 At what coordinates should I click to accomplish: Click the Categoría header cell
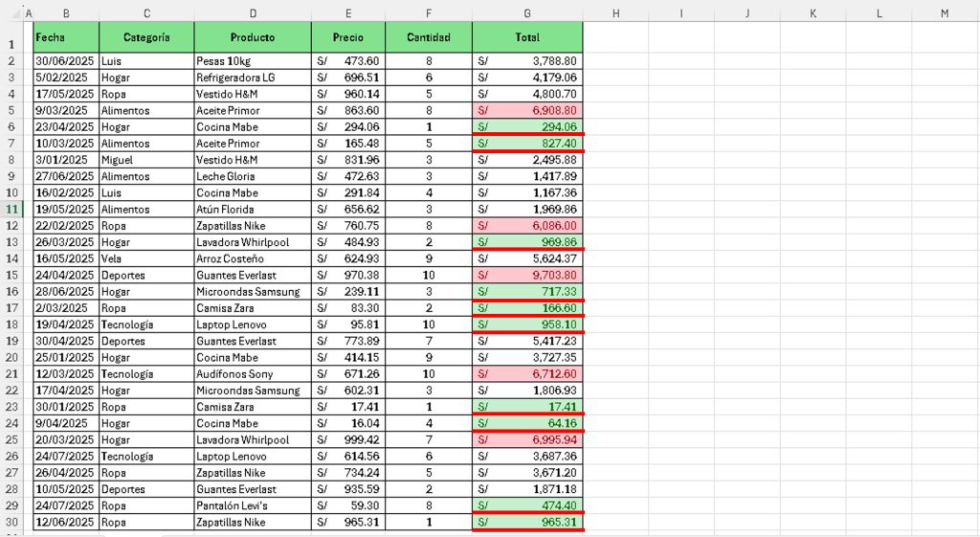click(x=146, y=37)
